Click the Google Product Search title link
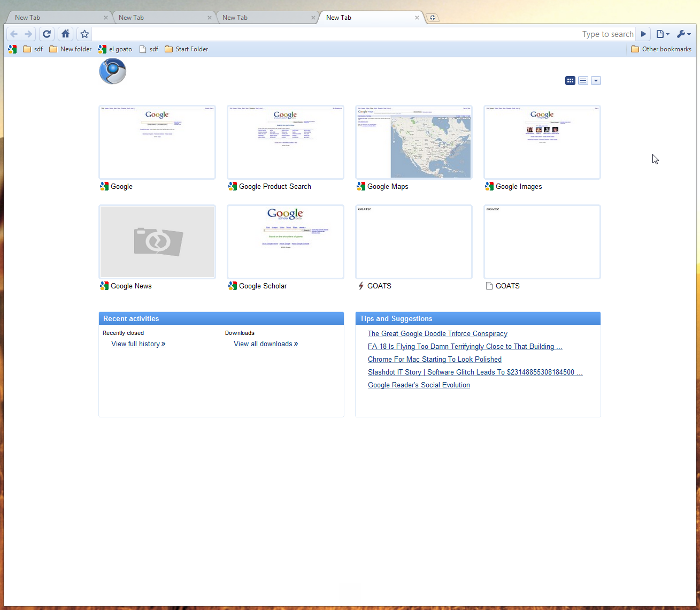 click(x=275, y=187)
